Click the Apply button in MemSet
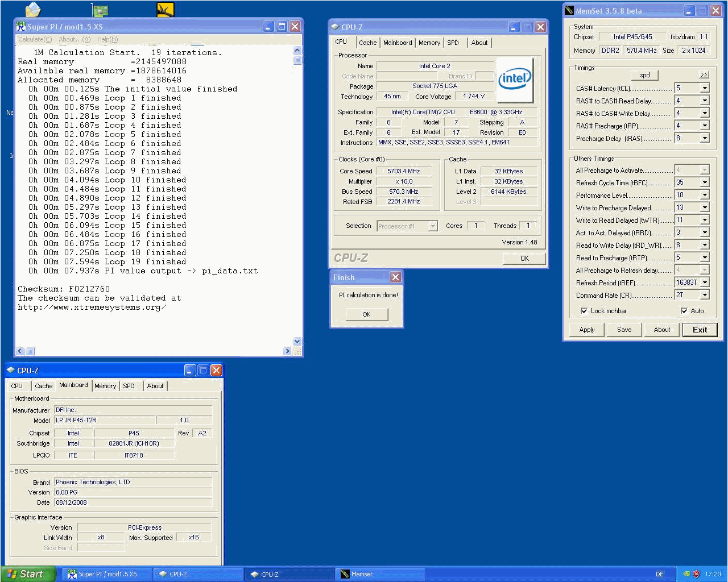The image size is (728, 582). 587,330
